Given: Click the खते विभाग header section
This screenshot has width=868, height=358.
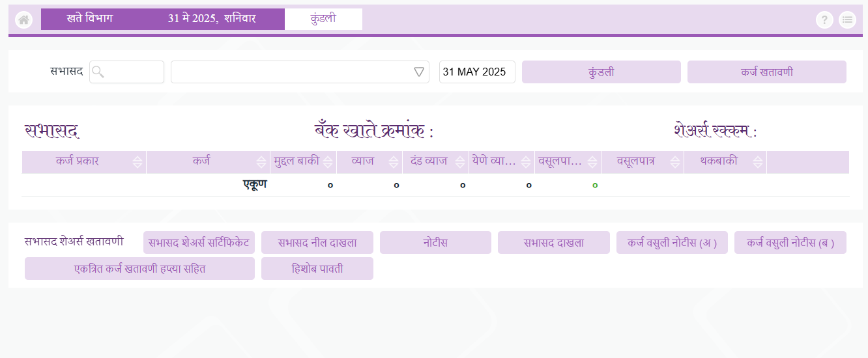Looking at the screenshot, I should [90, 19].
